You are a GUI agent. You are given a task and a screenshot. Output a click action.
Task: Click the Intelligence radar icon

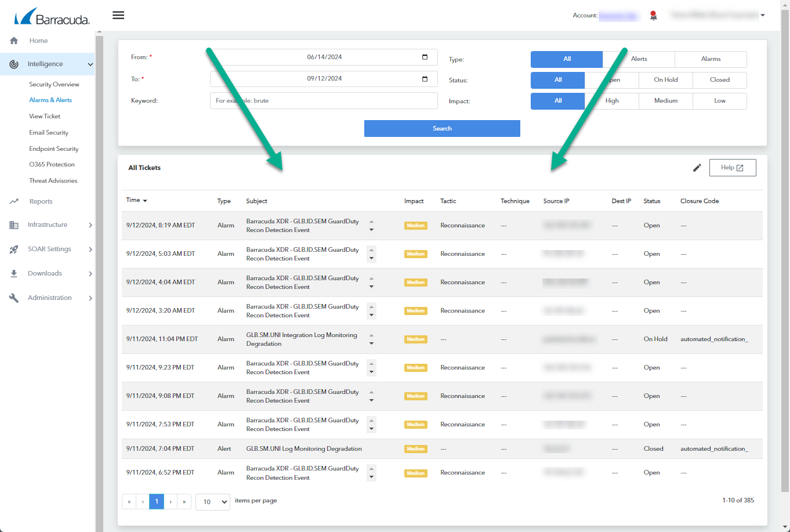pos(14,64)
